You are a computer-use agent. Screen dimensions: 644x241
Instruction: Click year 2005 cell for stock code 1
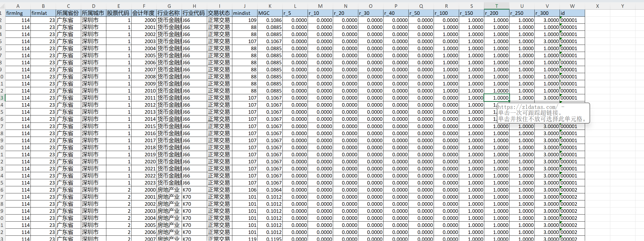point(144,55)
